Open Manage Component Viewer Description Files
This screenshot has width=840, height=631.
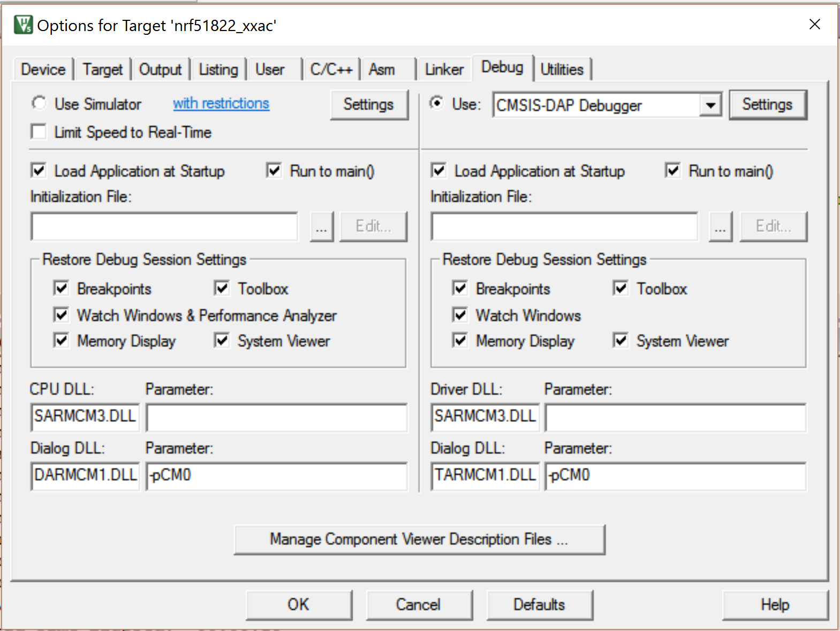point(419,539)
